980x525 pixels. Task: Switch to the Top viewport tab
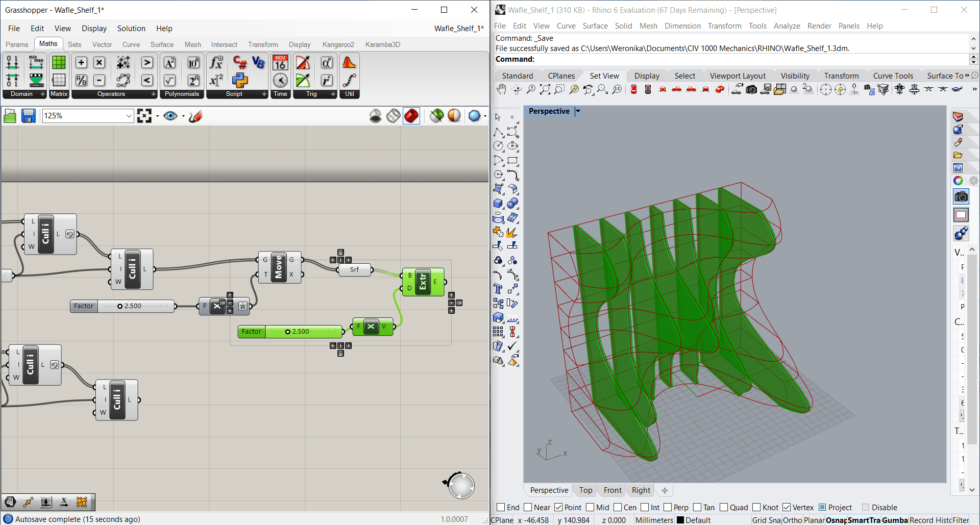click(585, 490)
